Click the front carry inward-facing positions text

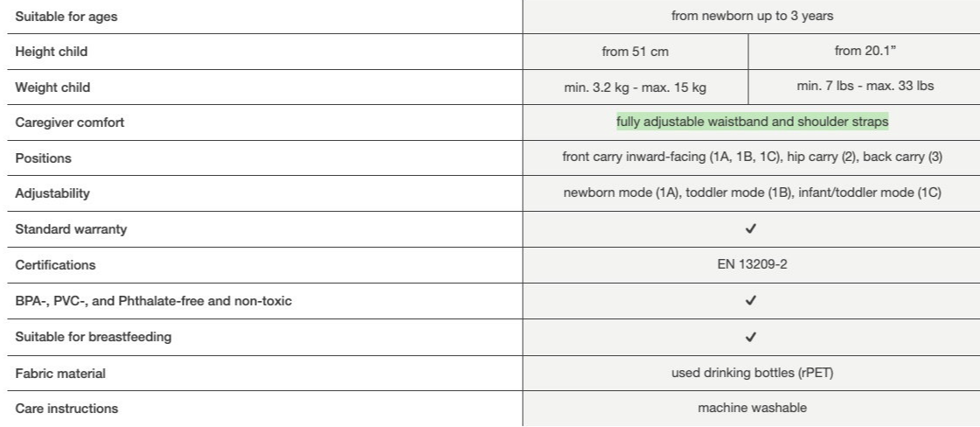[x=751, y=157]
